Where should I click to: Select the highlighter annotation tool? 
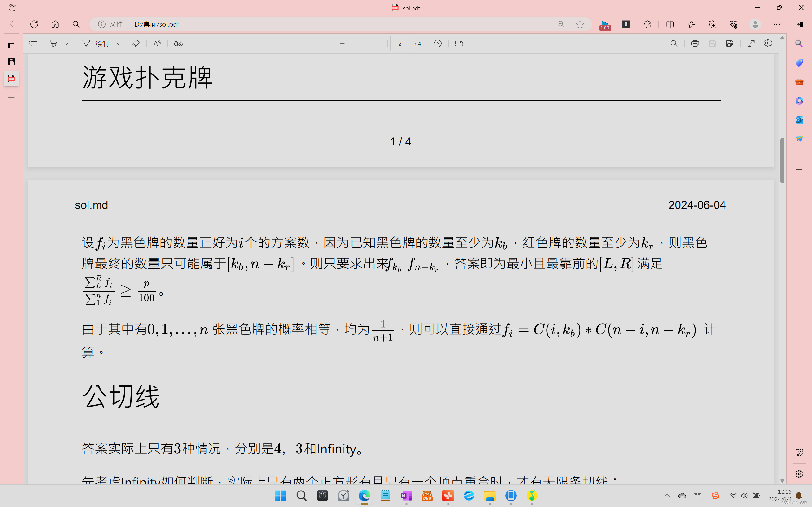(55, 43)
